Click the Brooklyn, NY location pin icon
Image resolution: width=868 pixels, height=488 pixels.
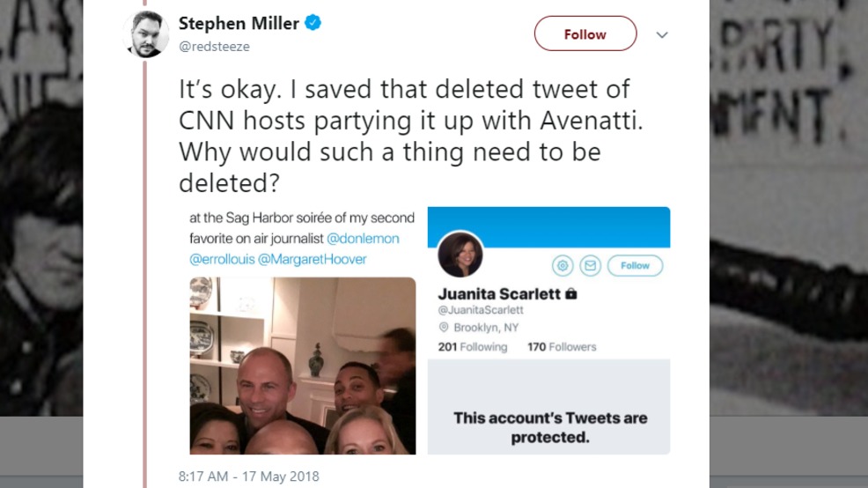[x=444, y=328]
